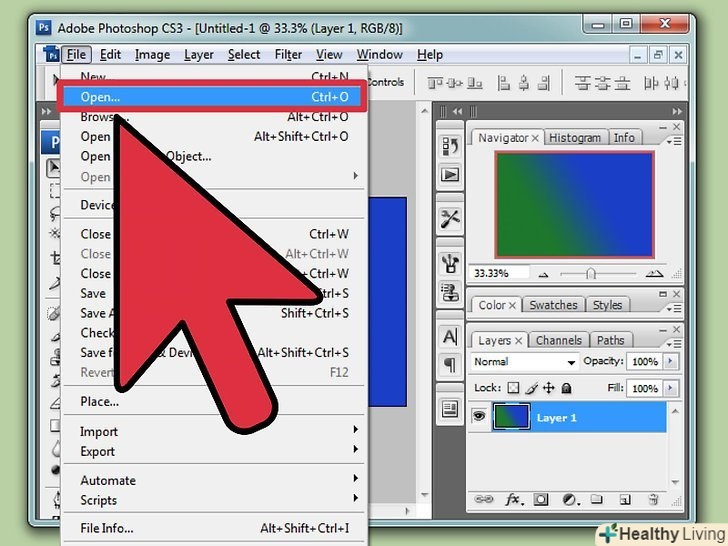The width and height of the screenshot is (728, 546).
Task: Open the Brushes panel icon in dock
Action: (x=450, y=264)
